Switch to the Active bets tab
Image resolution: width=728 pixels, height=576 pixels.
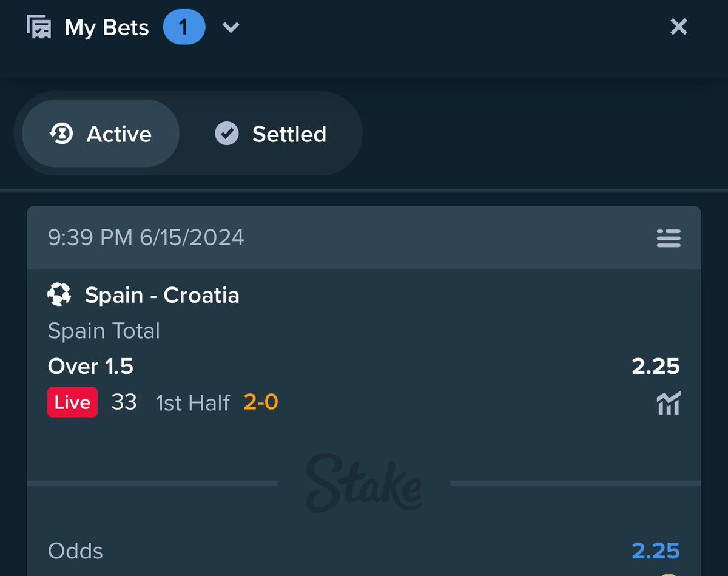click(x=101, y=134)
